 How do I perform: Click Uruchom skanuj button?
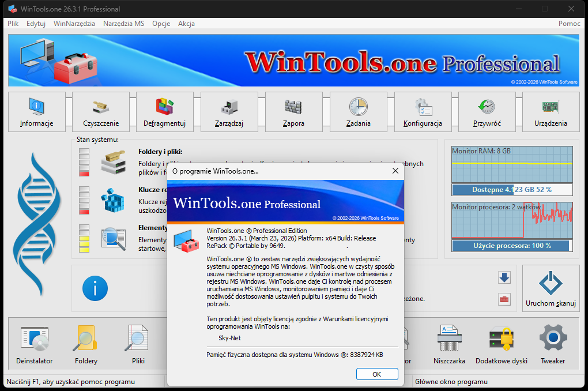click(551, 288)
